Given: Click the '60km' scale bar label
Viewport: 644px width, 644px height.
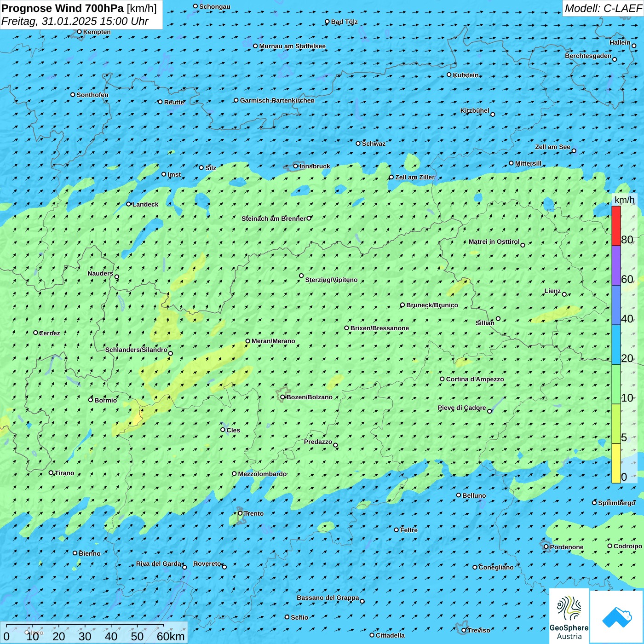Looking at the screenshot, I should (171, 636).
